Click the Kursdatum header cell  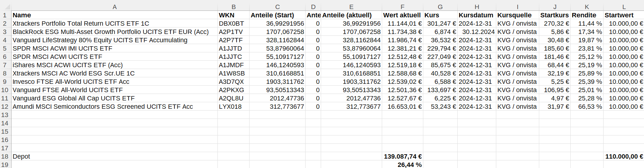tap(476, 15)
